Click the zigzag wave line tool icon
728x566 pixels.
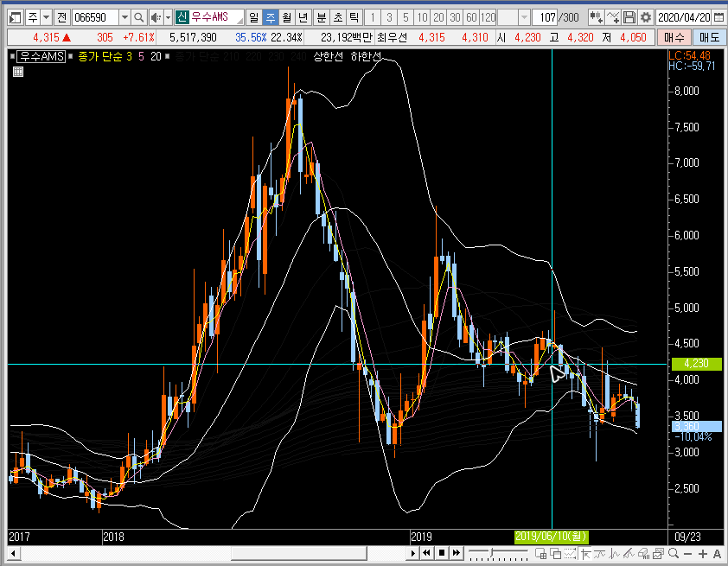tap(615, 553)
